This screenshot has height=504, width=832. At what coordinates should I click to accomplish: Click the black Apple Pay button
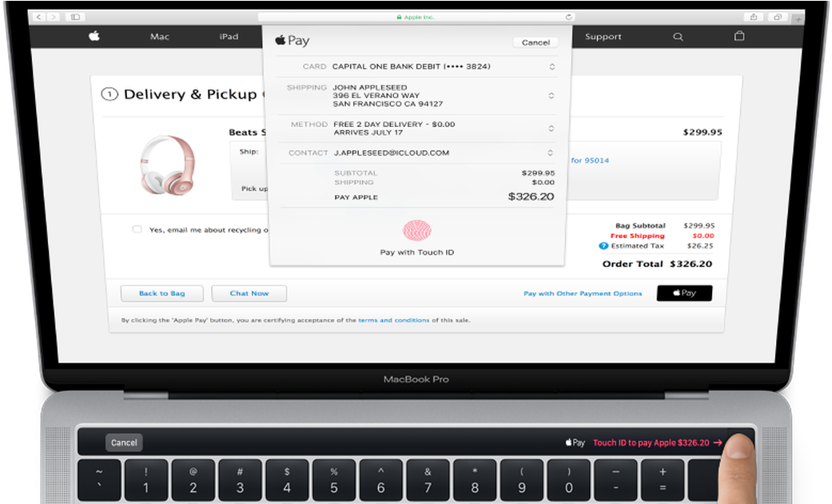pyautogui.click(x=684, y=293)
